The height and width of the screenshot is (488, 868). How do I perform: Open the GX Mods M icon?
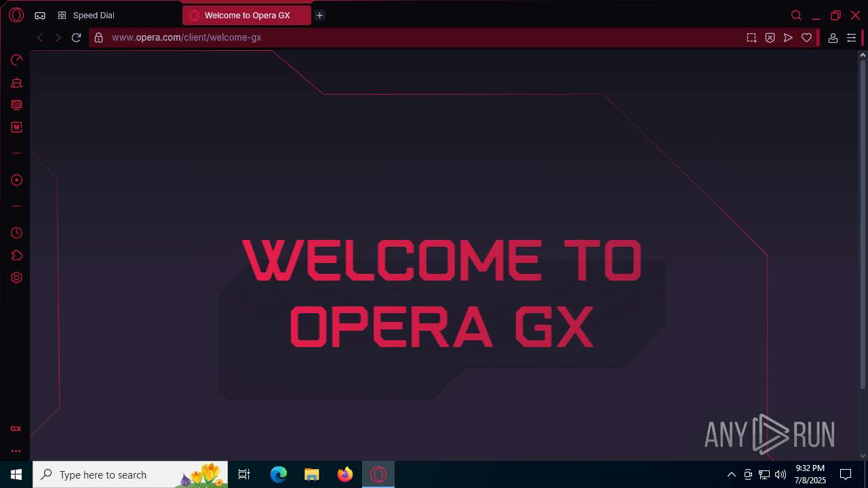coord(16,127)
